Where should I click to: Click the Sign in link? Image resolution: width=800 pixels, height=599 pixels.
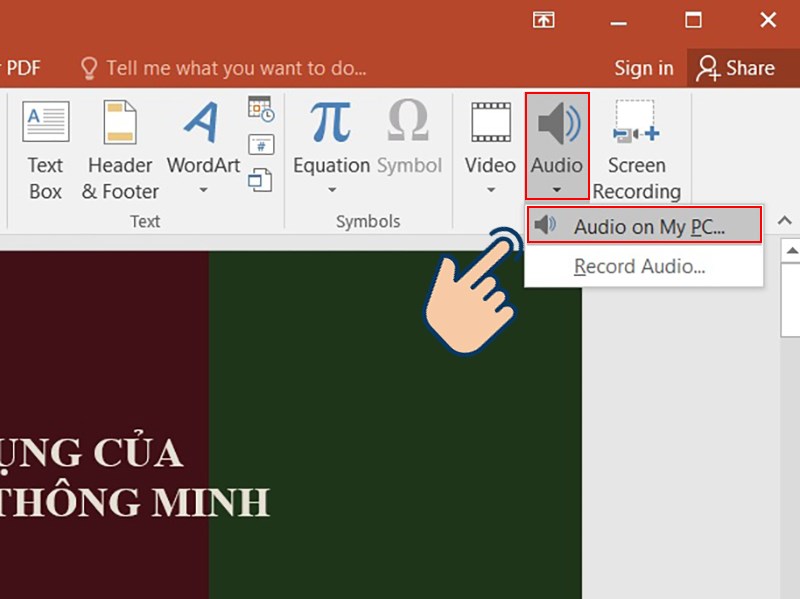pos(643,68)
